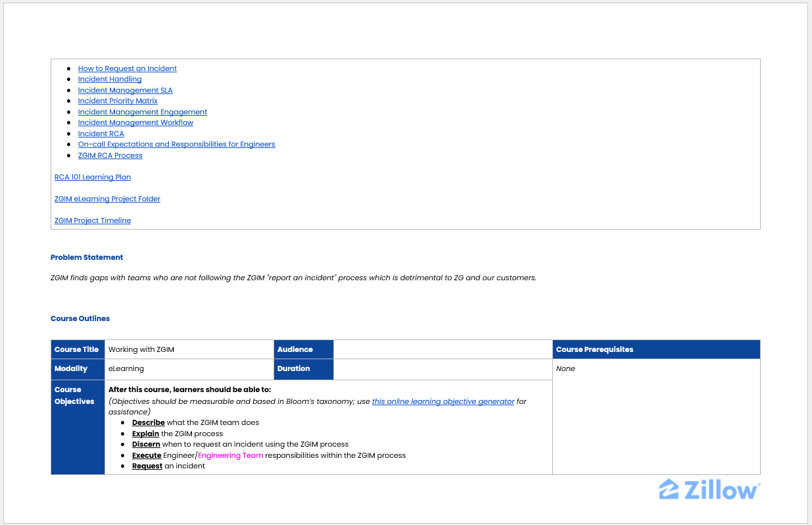The width and height of the screenshot is (812, 525).
Task: Open ZGIM eLearning Project Folder link
Action: click(107, 199)
